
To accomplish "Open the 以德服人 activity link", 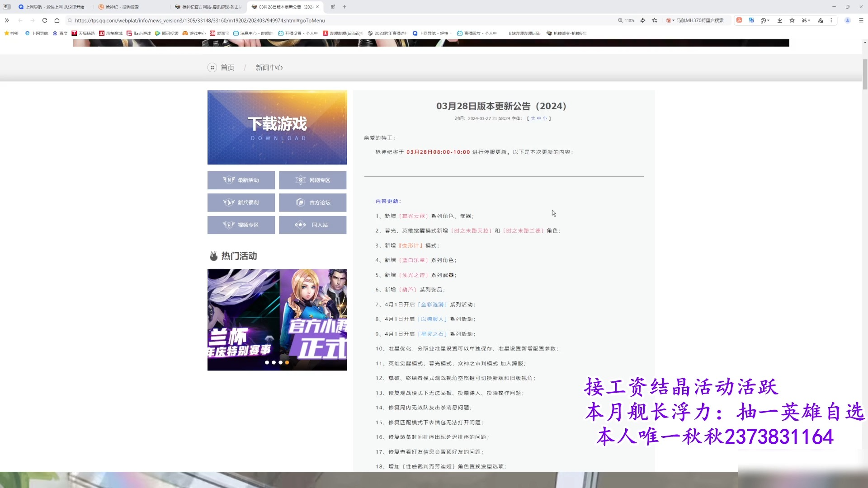I will click(432, 319).
